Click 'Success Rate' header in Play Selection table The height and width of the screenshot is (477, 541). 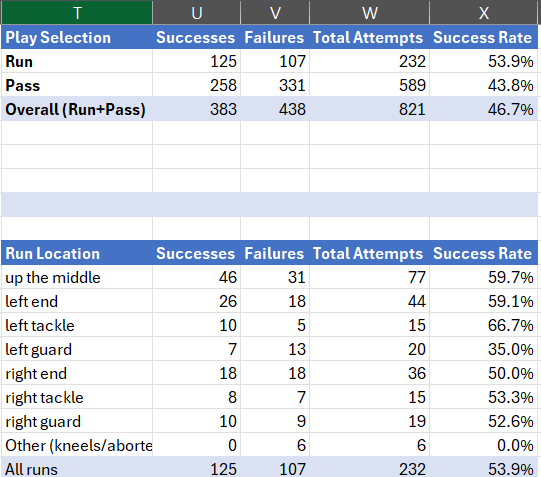click(x=484, y=37)
